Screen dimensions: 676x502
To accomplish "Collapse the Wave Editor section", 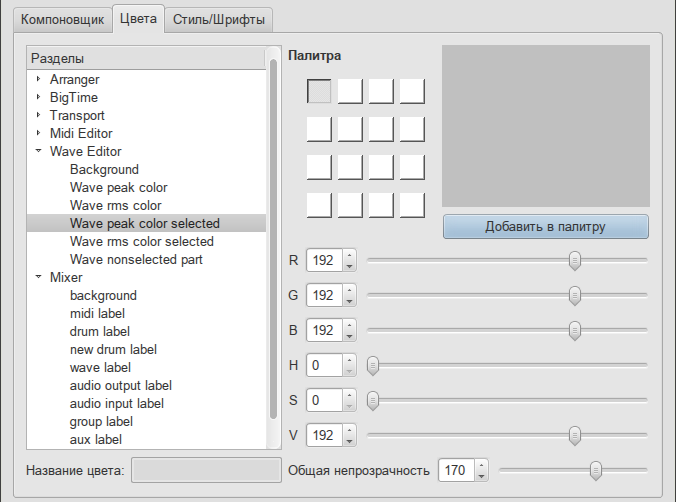I will click(x=38, y=151).
